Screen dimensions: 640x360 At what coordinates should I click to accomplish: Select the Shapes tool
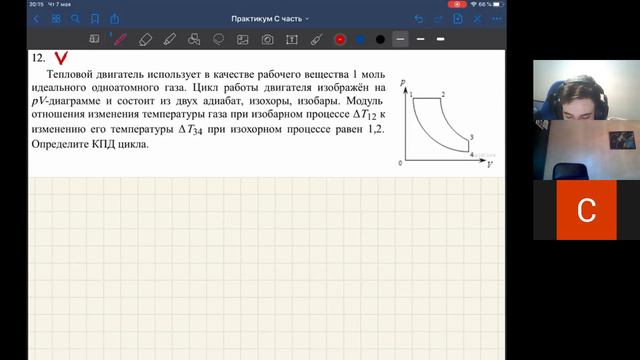194,40
